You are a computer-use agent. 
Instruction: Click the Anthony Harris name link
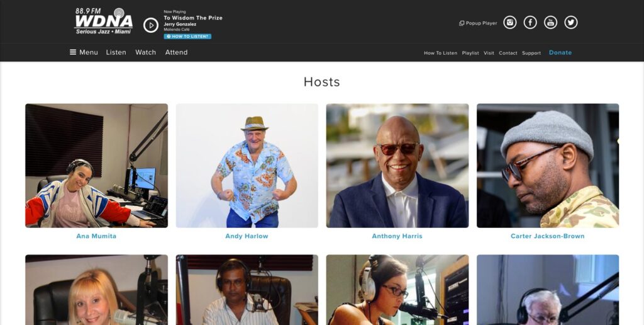(x=397, y=236)
